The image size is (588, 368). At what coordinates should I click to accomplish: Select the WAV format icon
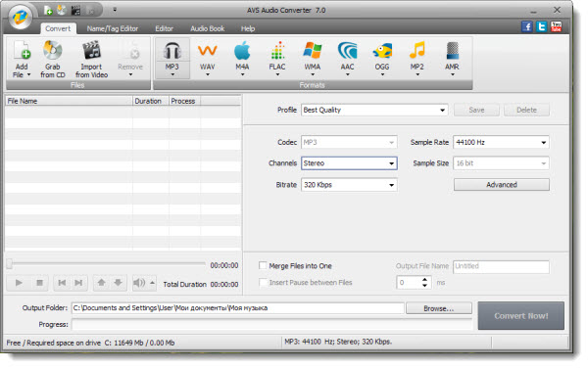(x=207, y=51)
